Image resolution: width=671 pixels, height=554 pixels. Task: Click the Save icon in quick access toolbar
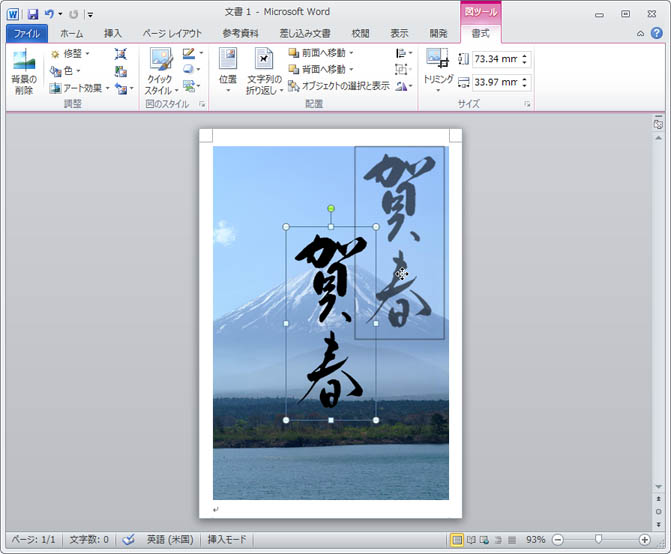click(x=33, y=14)
